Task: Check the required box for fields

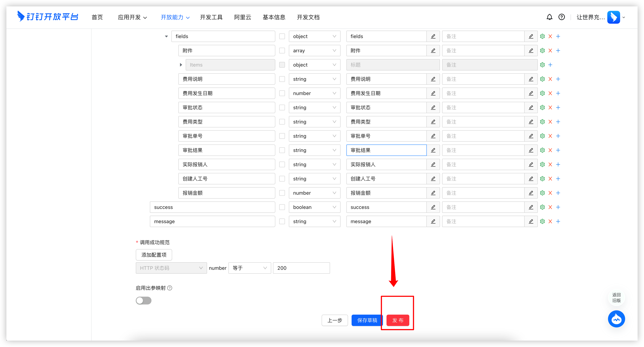Action: (x=282, y=36)
